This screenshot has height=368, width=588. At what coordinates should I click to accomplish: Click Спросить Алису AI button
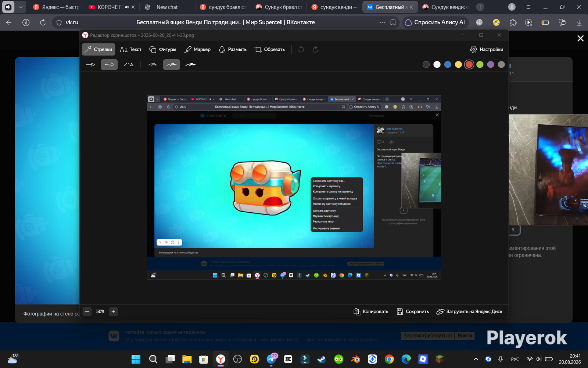(x=435, y=22)
